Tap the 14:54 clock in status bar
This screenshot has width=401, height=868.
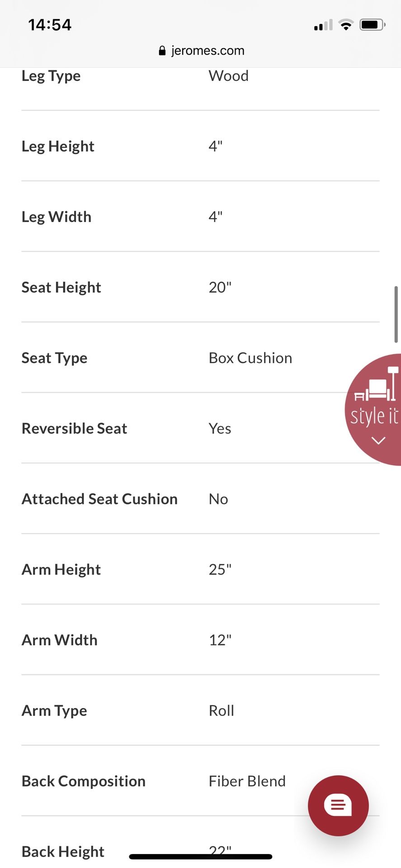coord(50,24)
